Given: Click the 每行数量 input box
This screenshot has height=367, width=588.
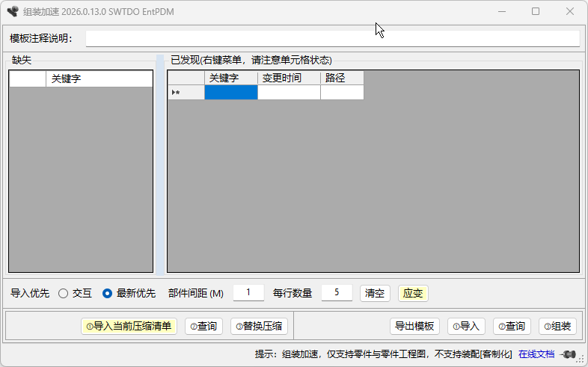Looking at the screenshot, I should pos(337,293).
